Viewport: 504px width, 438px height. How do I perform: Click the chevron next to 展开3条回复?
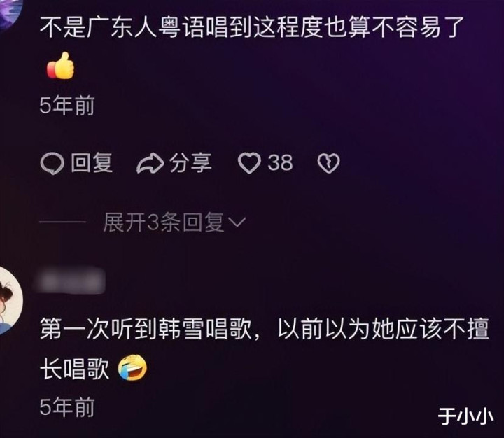(x=237, y=222)
